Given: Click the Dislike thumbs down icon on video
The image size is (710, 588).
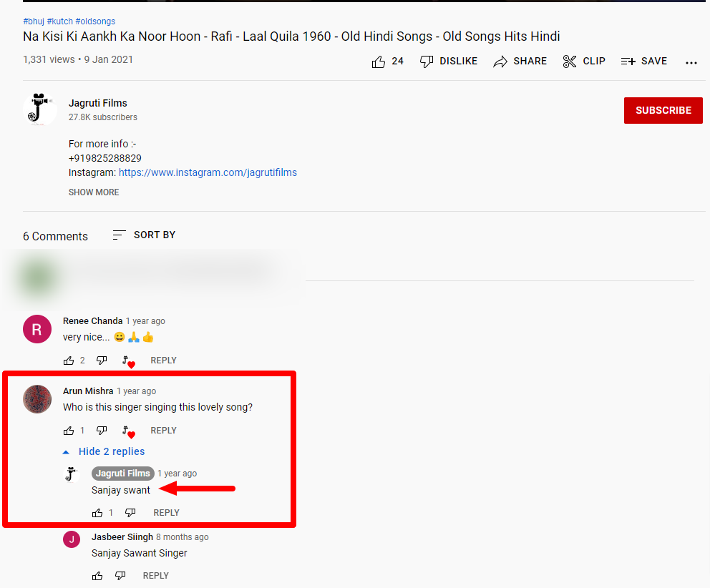Looking at the screenshot, I should click(427, 62).
